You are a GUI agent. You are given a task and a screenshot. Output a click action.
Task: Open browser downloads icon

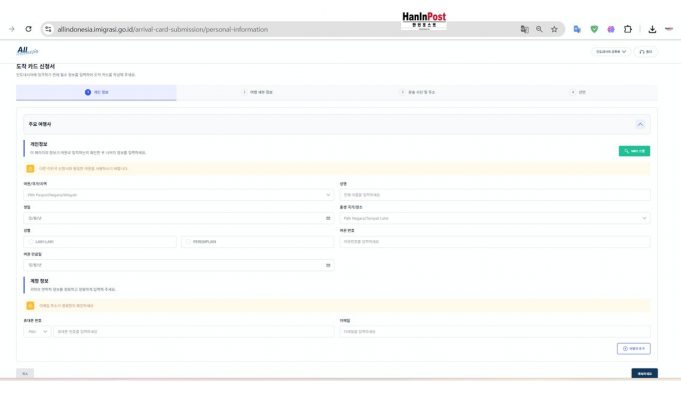coord(651,29)
